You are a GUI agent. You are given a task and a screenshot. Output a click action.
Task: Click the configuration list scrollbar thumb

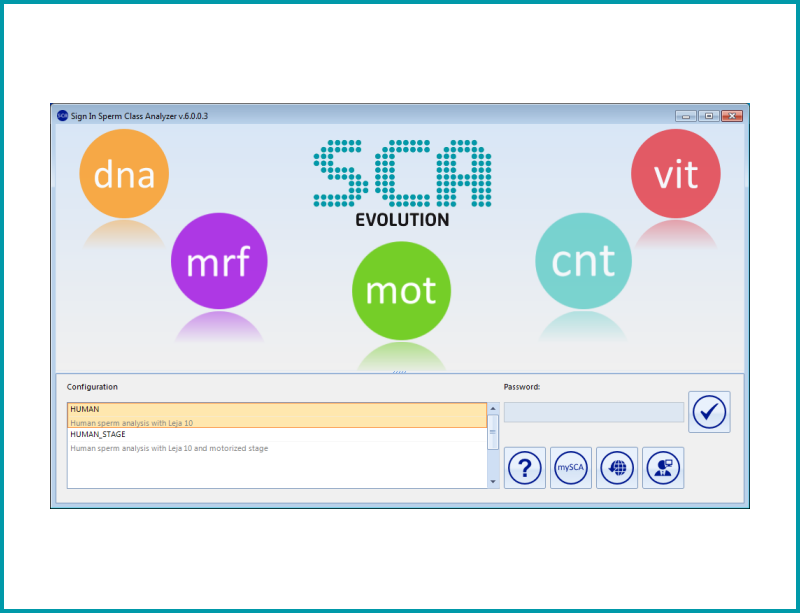click(x=493, y=432)
